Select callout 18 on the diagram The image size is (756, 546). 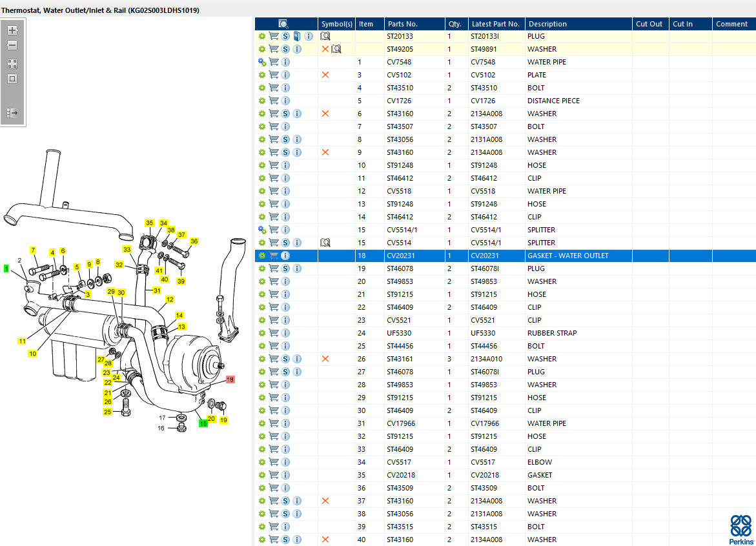[230, 379]
